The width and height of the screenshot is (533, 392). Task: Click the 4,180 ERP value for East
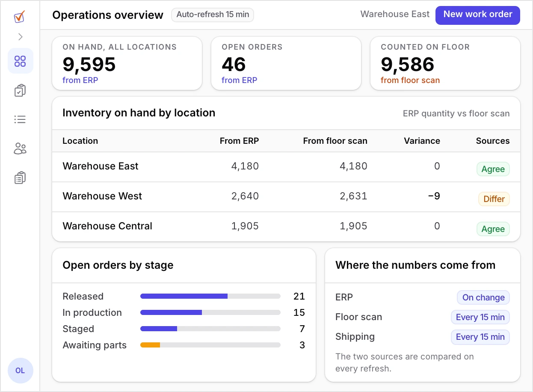pyautogui.click(x=245, y=166)
